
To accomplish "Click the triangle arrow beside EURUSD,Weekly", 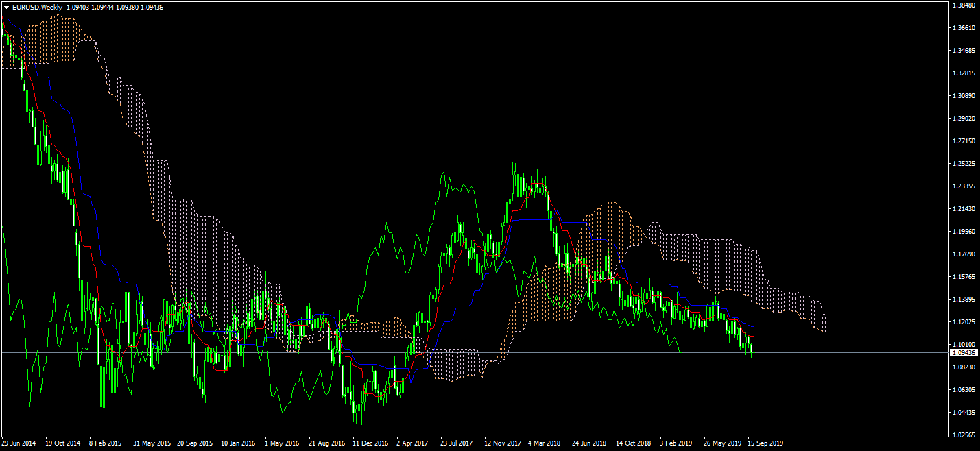I will [6, 7].
